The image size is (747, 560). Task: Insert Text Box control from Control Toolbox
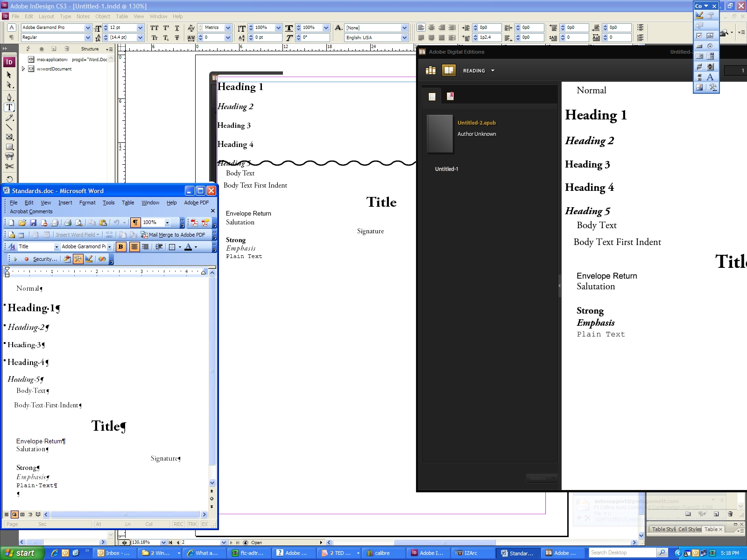pos(710,35)
